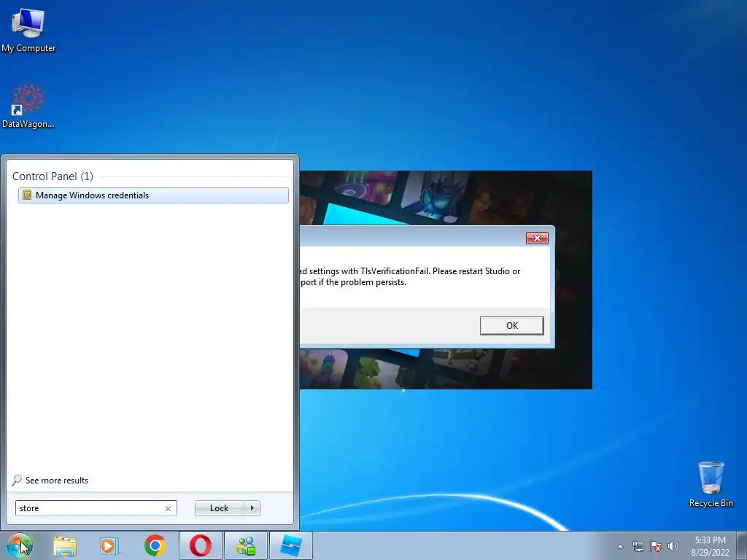Select Manage Windows credentials result
Image resolution: width=747 pixels, height=560 pixels.
tap(153, 195)
